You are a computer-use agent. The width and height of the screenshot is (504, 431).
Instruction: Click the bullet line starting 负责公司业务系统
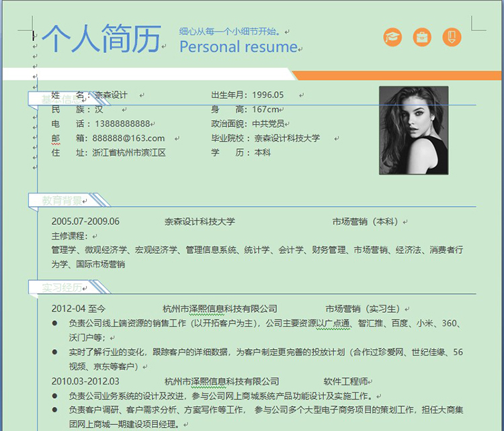coord(222,396)
